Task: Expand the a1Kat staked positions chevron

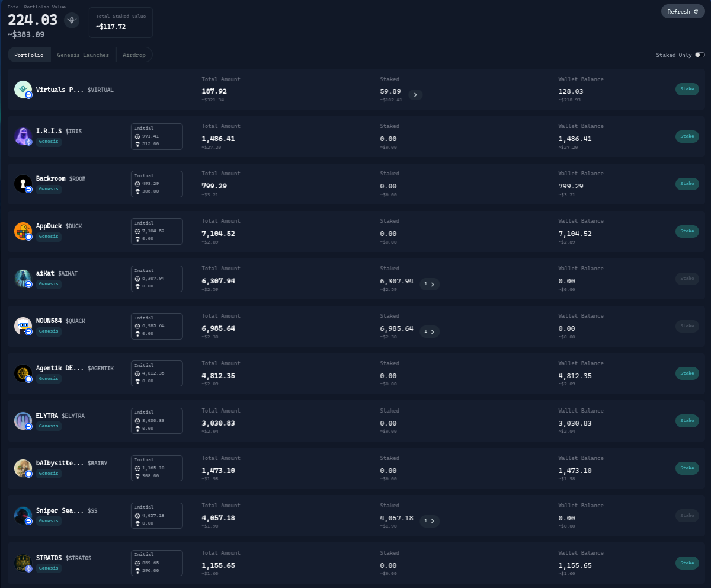Action: (x=430, y=284)
